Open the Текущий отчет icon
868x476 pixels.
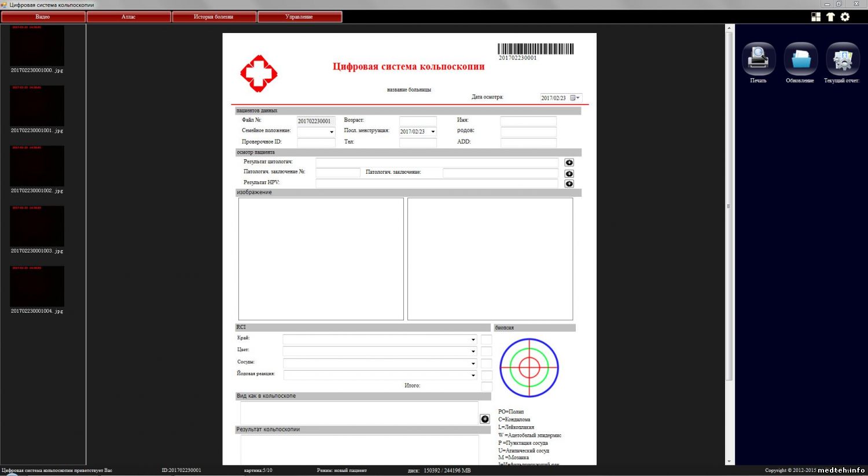842,59
